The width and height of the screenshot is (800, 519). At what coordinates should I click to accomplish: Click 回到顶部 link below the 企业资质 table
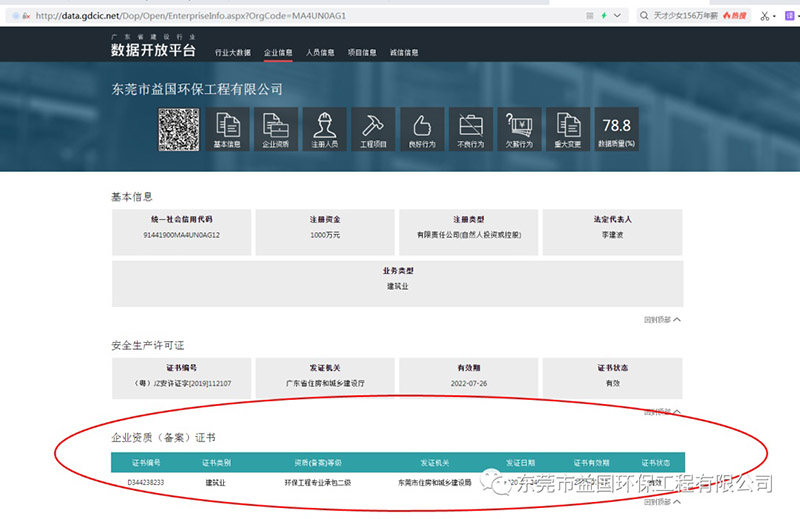tap(662, 502)
